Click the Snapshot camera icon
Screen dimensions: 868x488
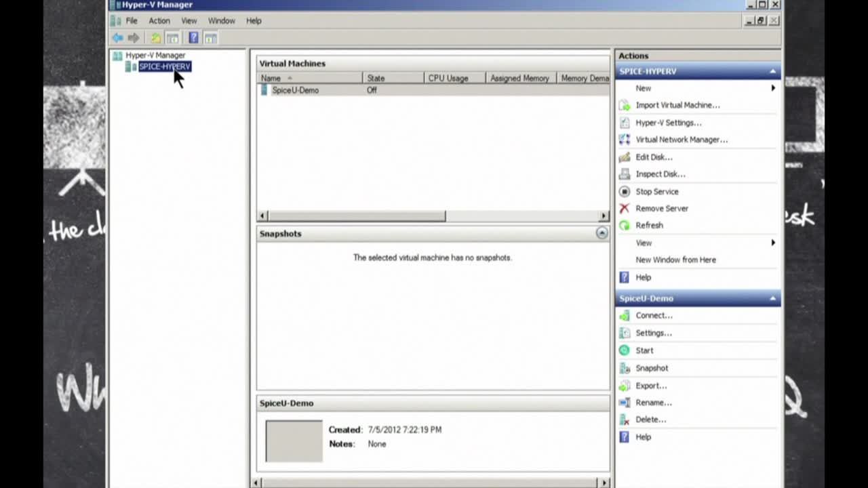625,368
